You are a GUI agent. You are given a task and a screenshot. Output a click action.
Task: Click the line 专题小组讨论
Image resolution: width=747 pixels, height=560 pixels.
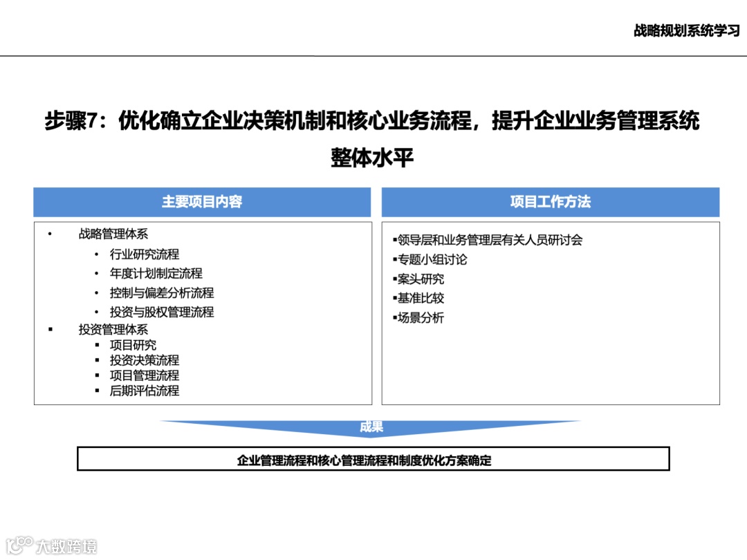coord(430,259)
